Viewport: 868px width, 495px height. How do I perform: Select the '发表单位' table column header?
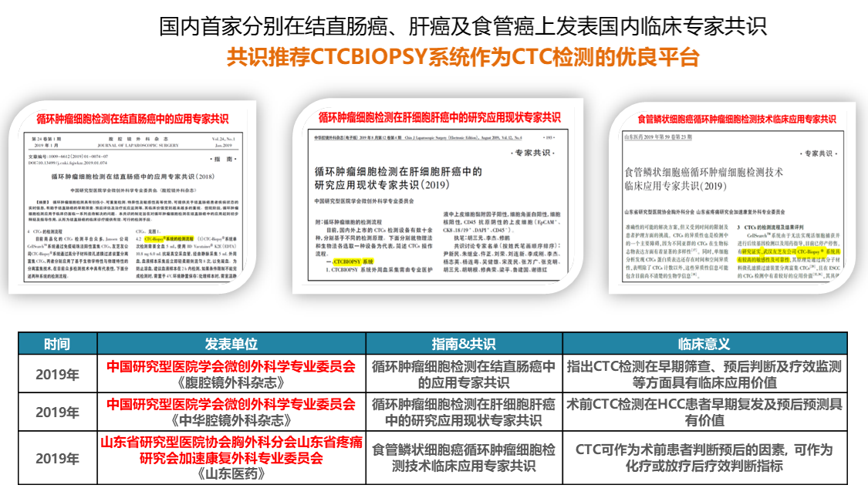[x=231, y=343]
